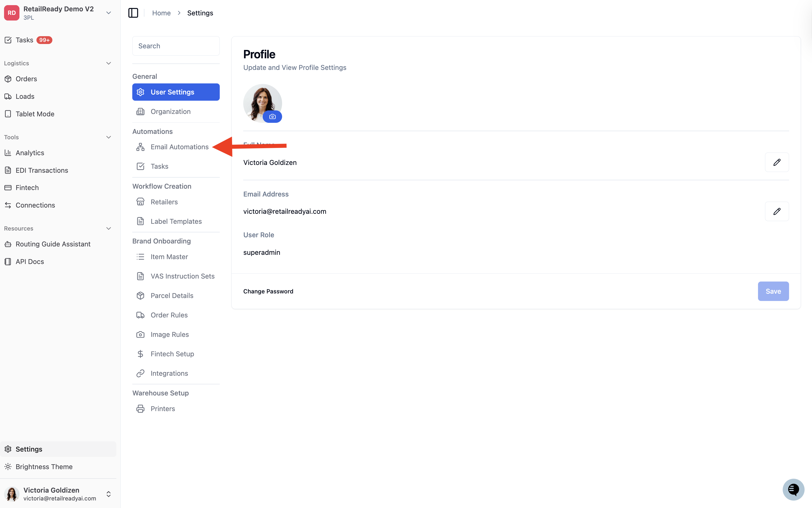Expand RetailReady Demo V2 organization switcher
This screenshot has width=812, height=508.
click(109, 13)
